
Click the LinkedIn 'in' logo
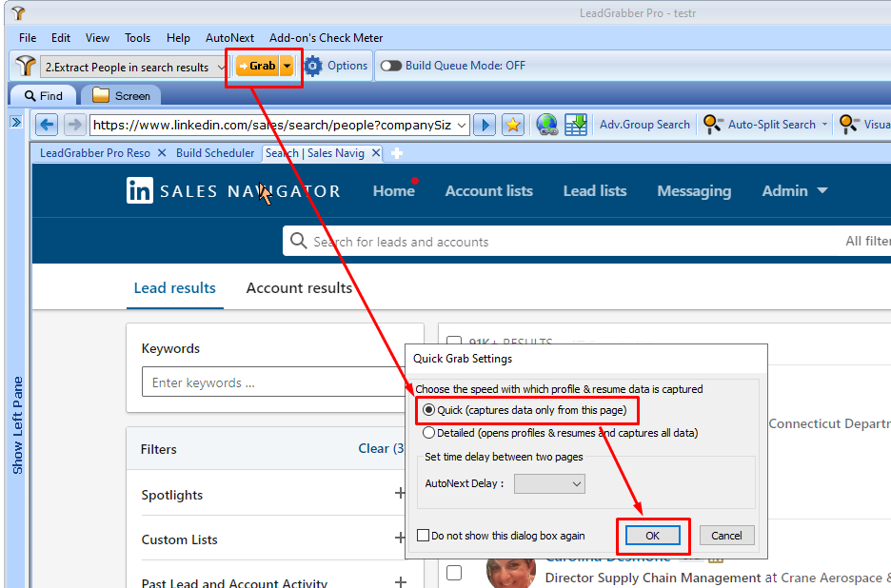click(140, 190)
